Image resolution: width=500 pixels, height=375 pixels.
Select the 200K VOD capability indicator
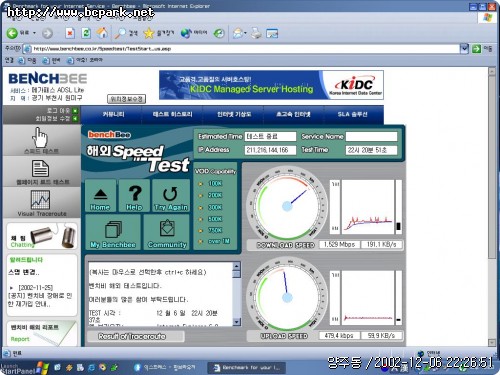[x=211, y=195]
